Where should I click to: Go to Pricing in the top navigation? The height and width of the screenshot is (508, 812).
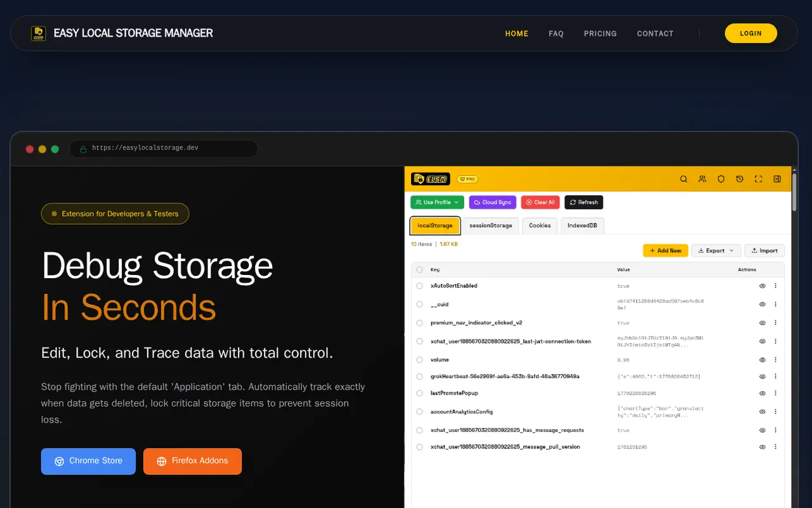pos(600,34)
